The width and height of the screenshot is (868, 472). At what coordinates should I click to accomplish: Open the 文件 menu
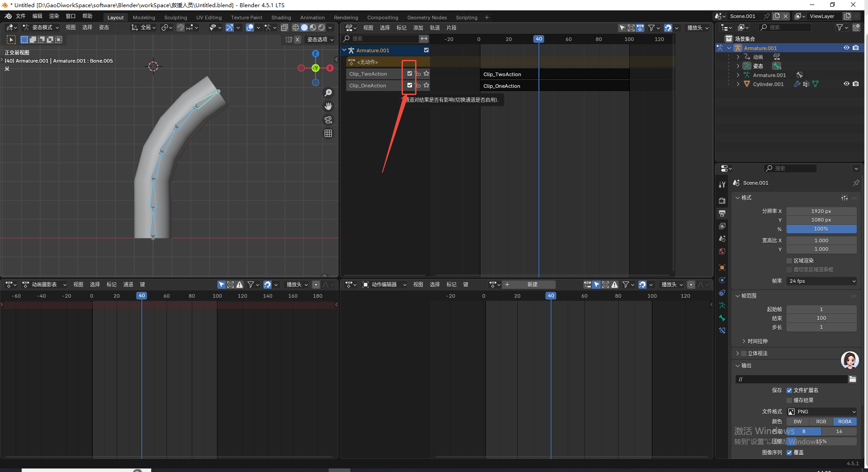click(x=21, y=16)
